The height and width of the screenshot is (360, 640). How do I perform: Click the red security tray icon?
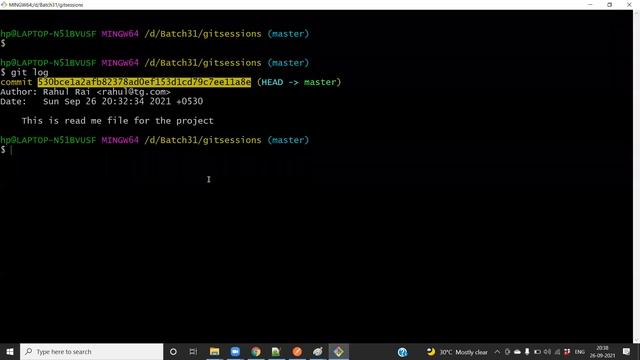click(x=567, y=352)
